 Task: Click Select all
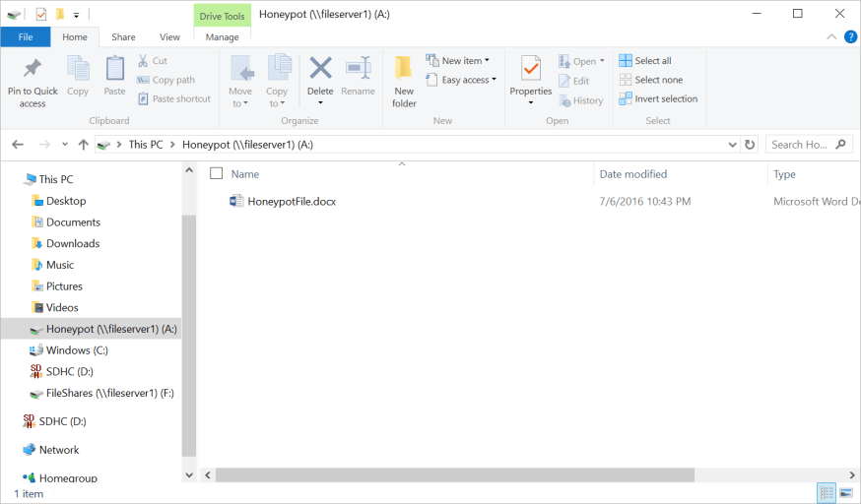pos(644,60)
